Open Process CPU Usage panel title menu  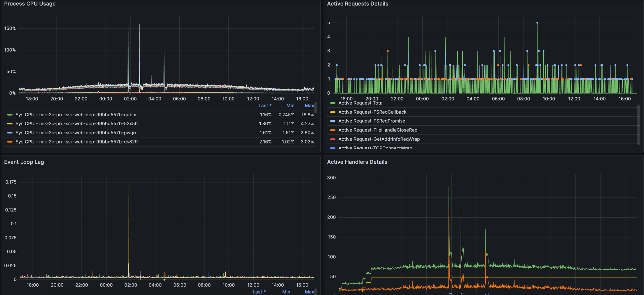click(30, 4)
